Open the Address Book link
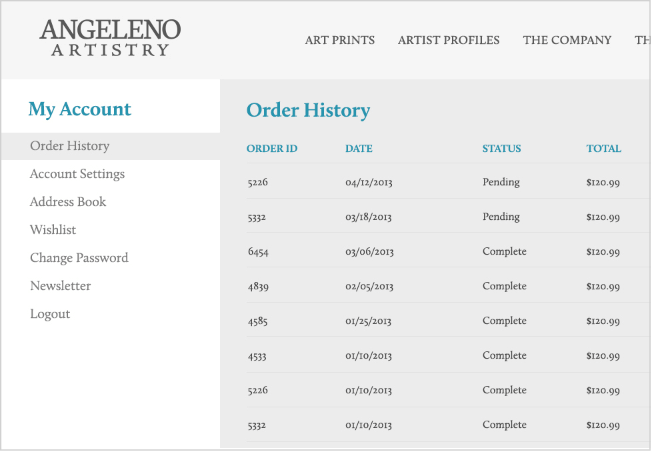 pyautogui.click(x=68, y=202)
